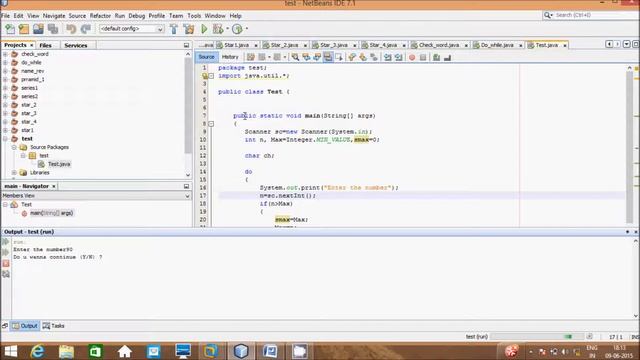Collapse the import code fold on line 2
The width and height of the screenshot is (640, 360).
point(211,76)
